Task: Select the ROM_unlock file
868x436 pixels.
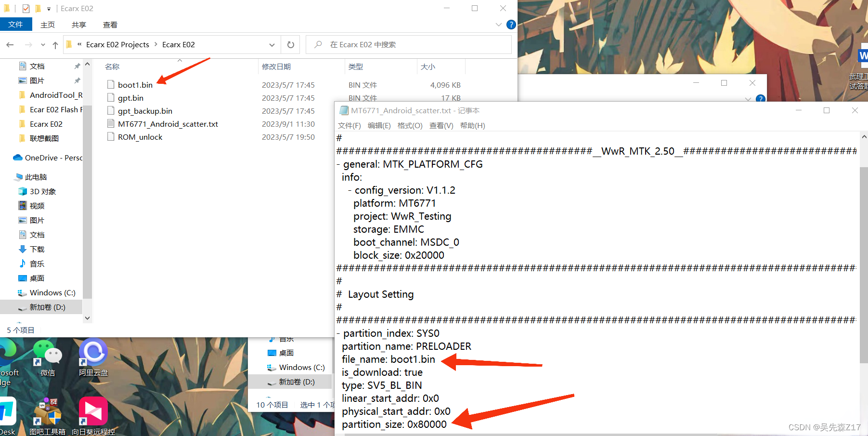Action: tap(140, 137)
